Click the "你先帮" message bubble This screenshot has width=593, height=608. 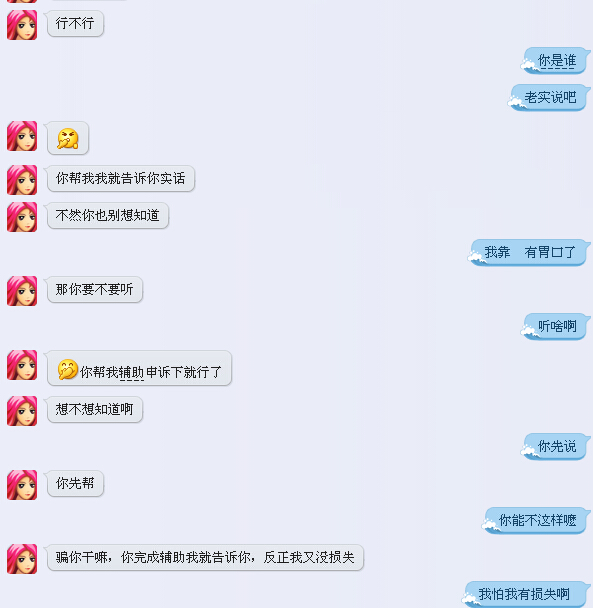[75, 484]
